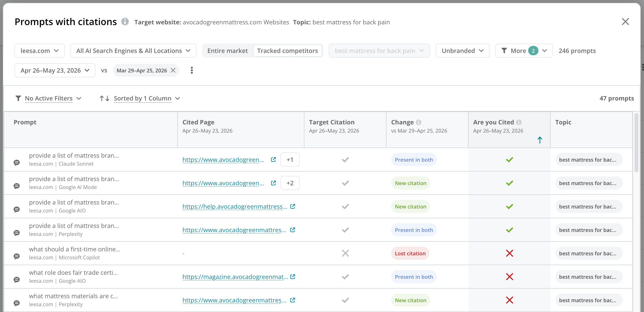The width and height of the screenshot is (644, 312).
Task: Open chat icon for Microsoft Copilot prompt row
Action: click(17, 256)
